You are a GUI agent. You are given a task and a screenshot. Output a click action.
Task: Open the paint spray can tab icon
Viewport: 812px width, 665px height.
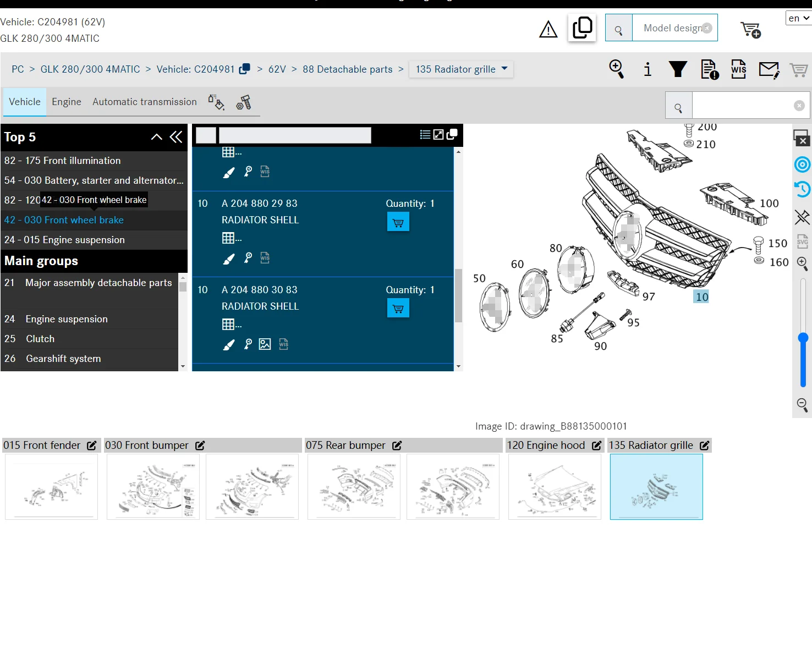click(216, 102)
